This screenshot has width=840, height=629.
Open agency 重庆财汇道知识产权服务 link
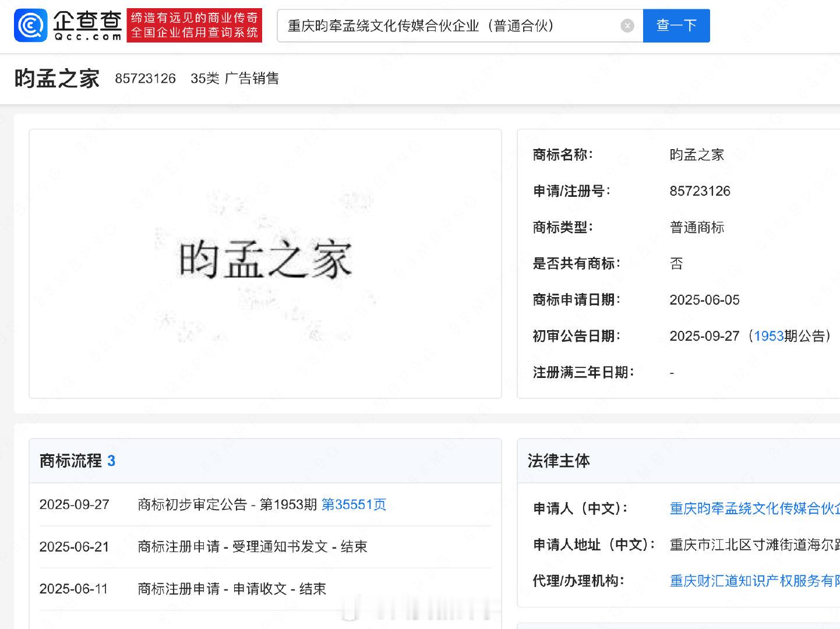coord(754,581)
